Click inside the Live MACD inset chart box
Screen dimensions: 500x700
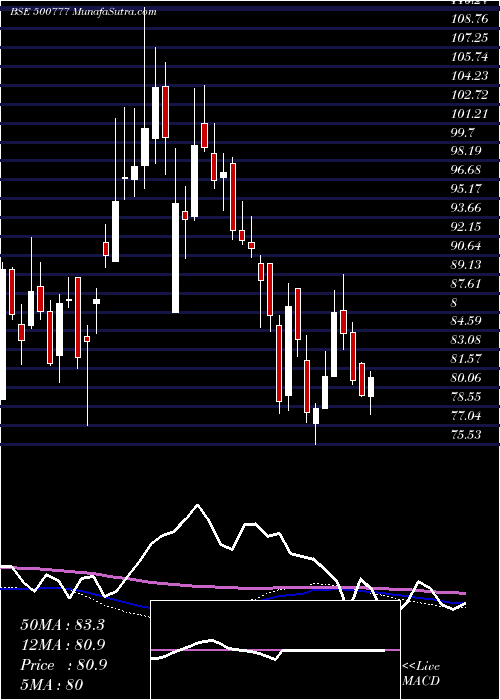pos(275,650)
